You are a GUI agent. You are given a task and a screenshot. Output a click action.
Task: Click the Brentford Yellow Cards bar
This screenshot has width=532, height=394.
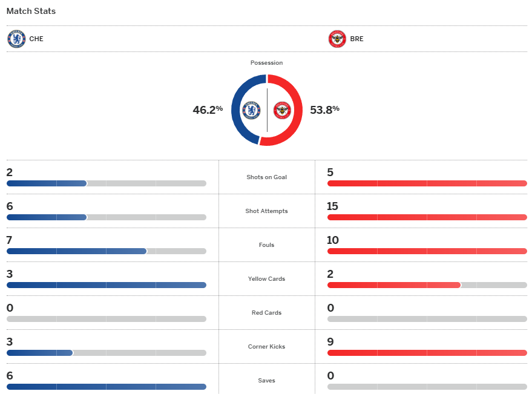tap(427, 285)
